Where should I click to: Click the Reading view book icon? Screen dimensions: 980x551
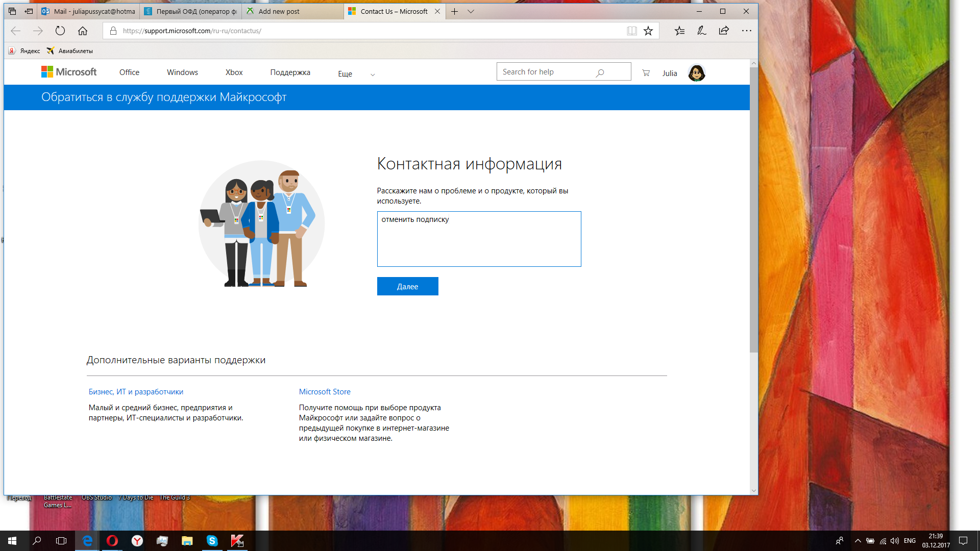point(632,31)
